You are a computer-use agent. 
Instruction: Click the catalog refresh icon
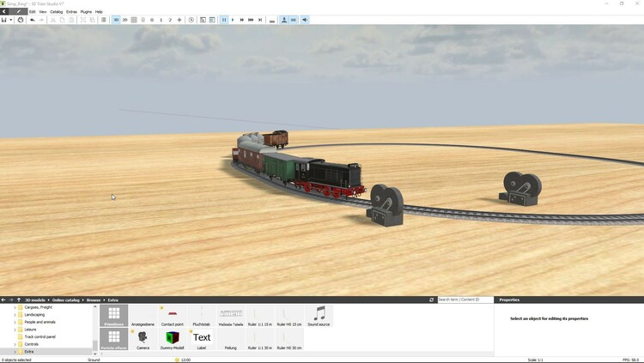(431, 299)
